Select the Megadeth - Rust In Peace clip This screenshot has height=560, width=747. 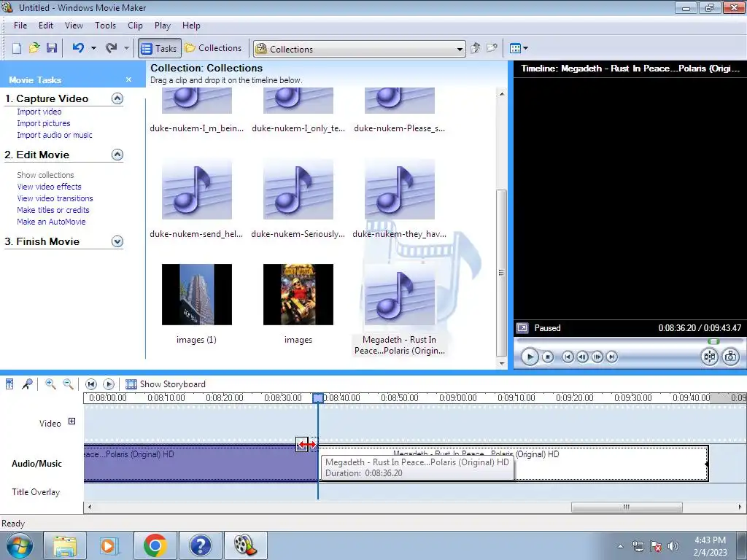tap(400, 295)
